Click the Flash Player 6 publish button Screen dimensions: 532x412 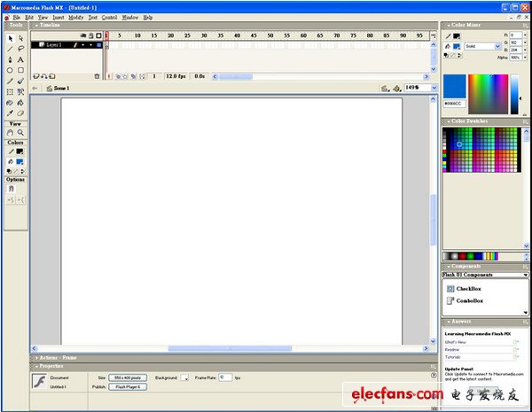point(128,386)
